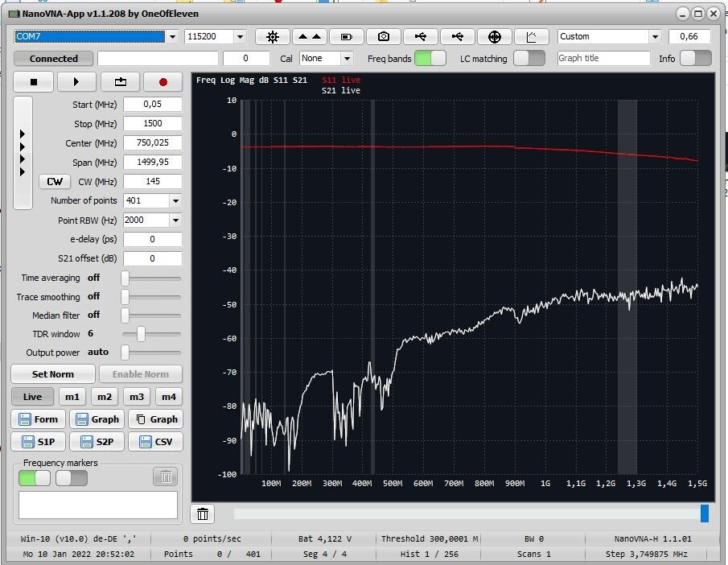Toggle LC matching switch
Screen dimensions: 728x565
pyautogui.click(x=529, y=59)
